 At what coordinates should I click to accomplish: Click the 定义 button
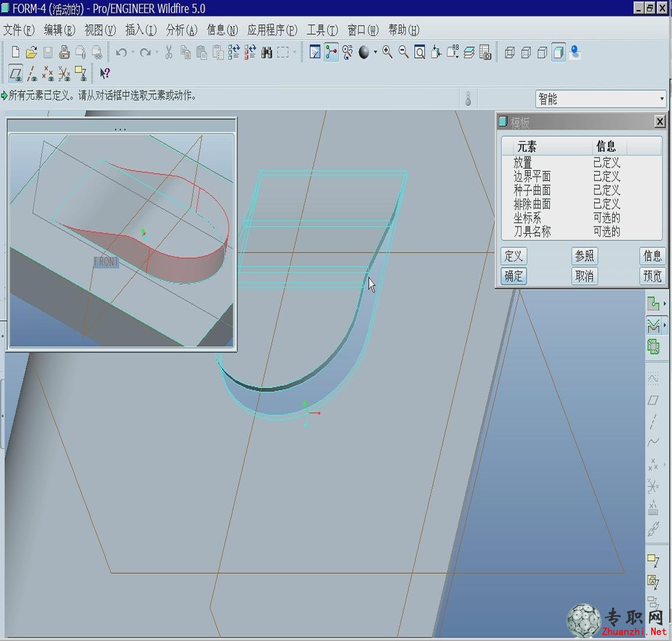coord(513,256)
